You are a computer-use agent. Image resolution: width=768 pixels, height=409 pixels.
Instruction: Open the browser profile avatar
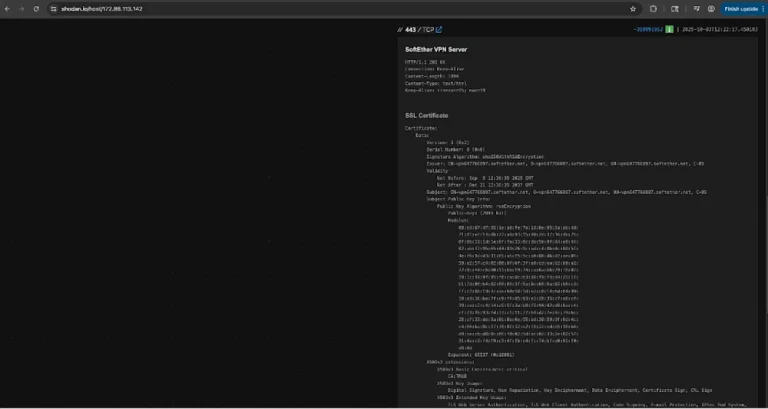click(711, 9)
